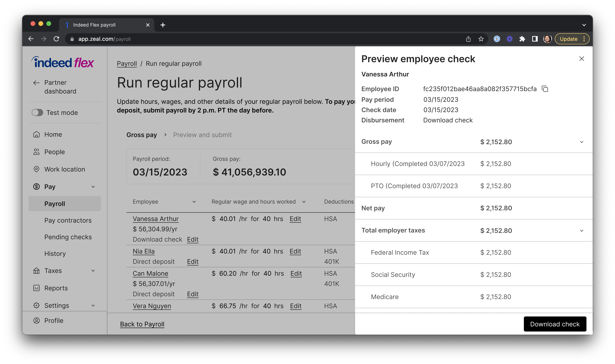The image size is (615, 364).
Task: Collapse the Total employer taxes section
Action: pyautogui.click(x=581, y=231)
